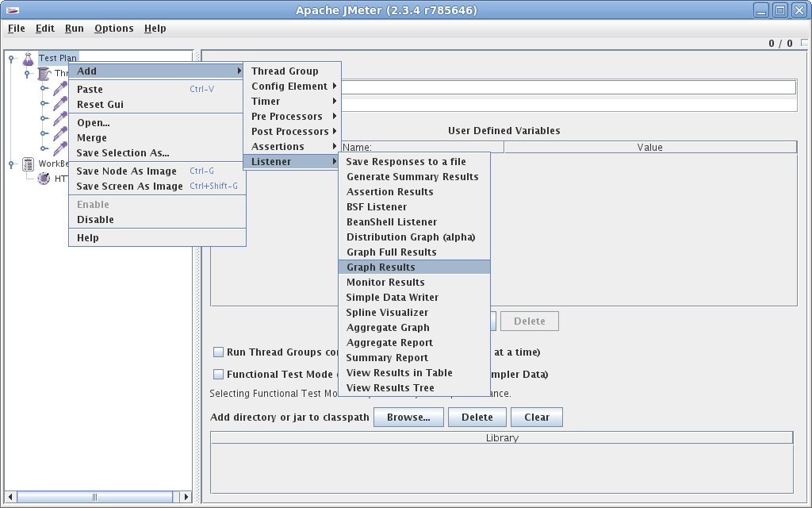Select Summary Report listener

click(414, 358)
